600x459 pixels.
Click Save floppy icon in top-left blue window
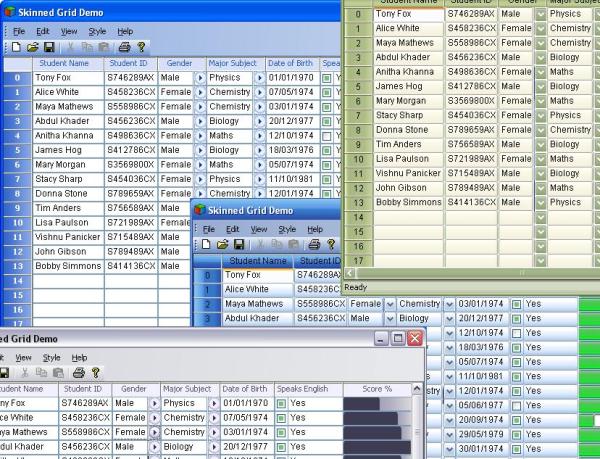pos(49,47)
